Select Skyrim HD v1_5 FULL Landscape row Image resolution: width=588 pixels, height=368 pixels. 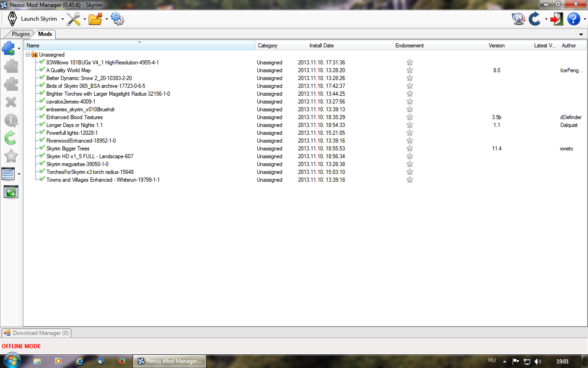click(305, 156)
